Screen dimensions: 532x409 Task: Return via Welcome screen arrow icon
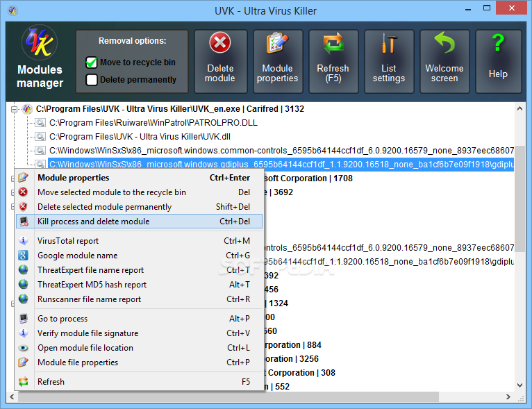tap(444, 42)
